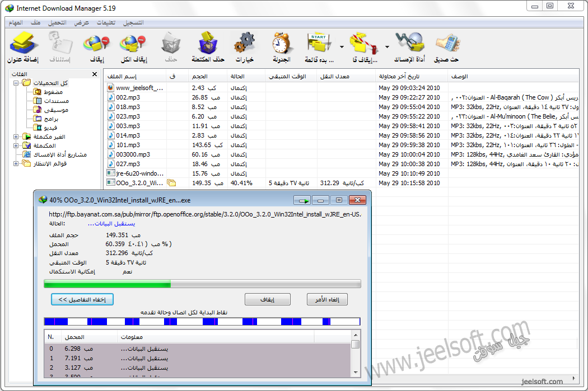The image size is (588, 391).
Task: Sort by Transfer Rate (معدل النقل) column
Action: click(x=346, y=77)
